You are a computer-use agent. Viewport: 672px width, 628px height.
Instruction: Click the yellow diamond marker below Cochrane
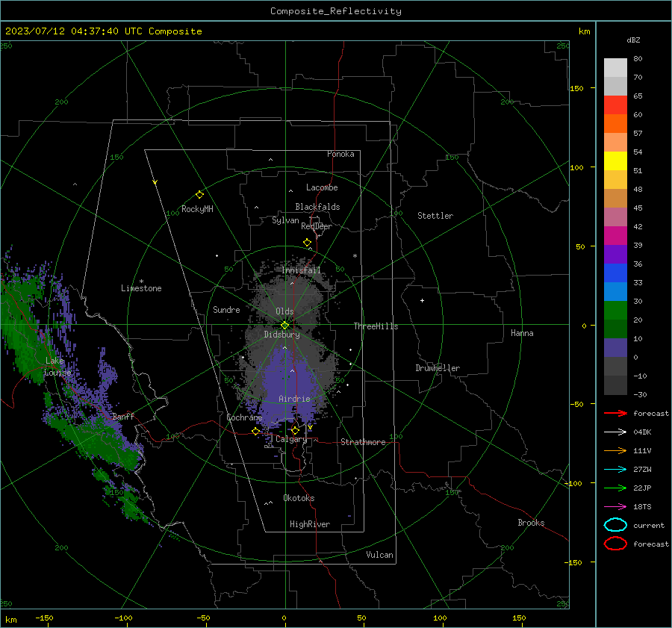[255, 431]
